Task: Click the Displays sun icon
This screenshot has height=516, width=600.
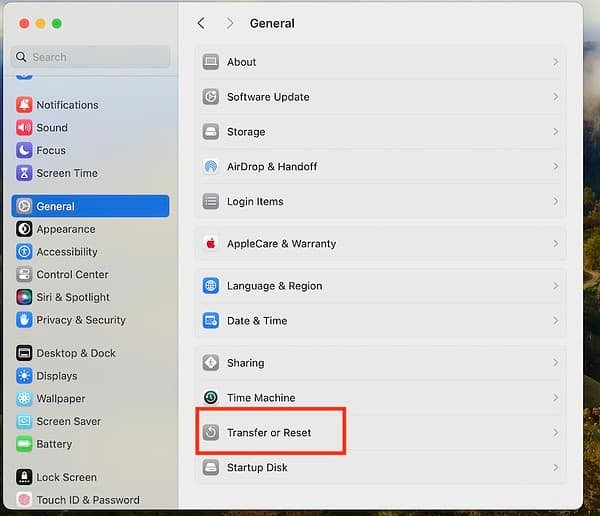Action: [x=24, y=376]
